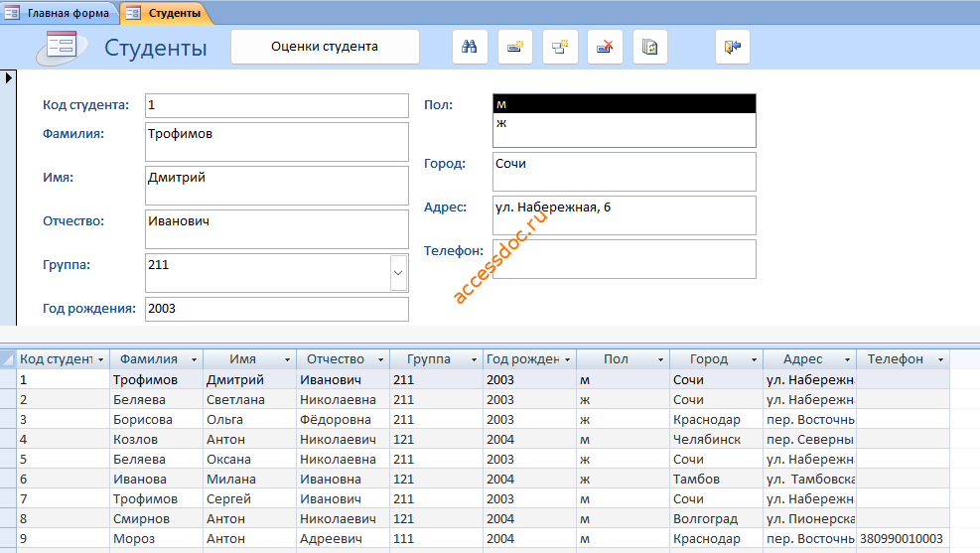Click the Duplicate record icon

(560, 47)
